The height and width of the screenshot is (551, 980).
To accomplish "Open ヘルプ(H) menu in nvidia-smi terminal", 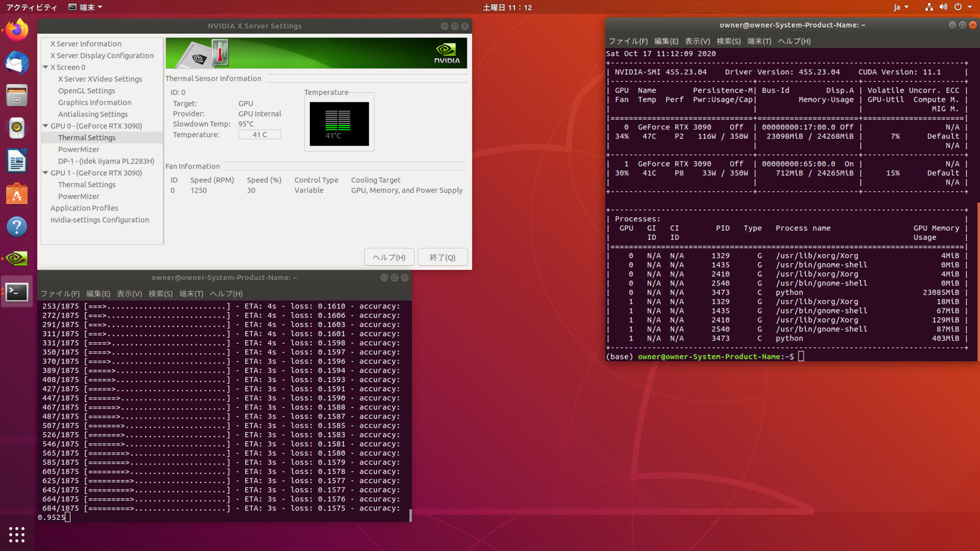I will 794,41.
